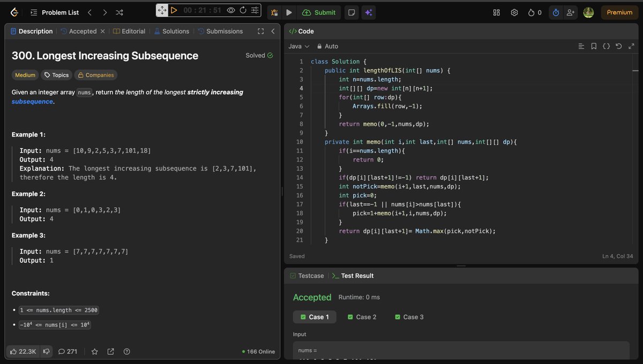Screen dimensions: 643x364
Task: Reset the timer with circular arrow
Action: point(243,10)
